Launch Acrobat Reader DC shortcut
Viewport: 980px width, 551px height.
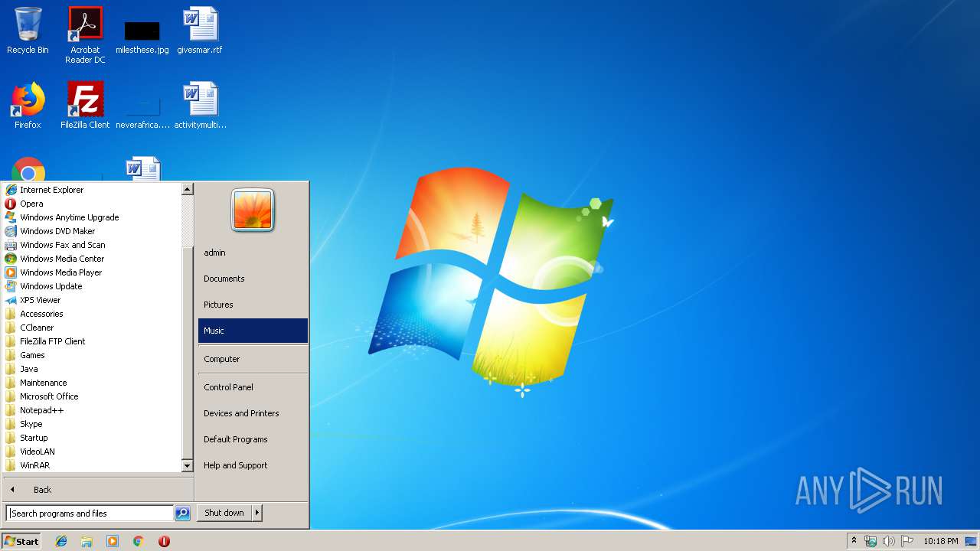point(85,35)
